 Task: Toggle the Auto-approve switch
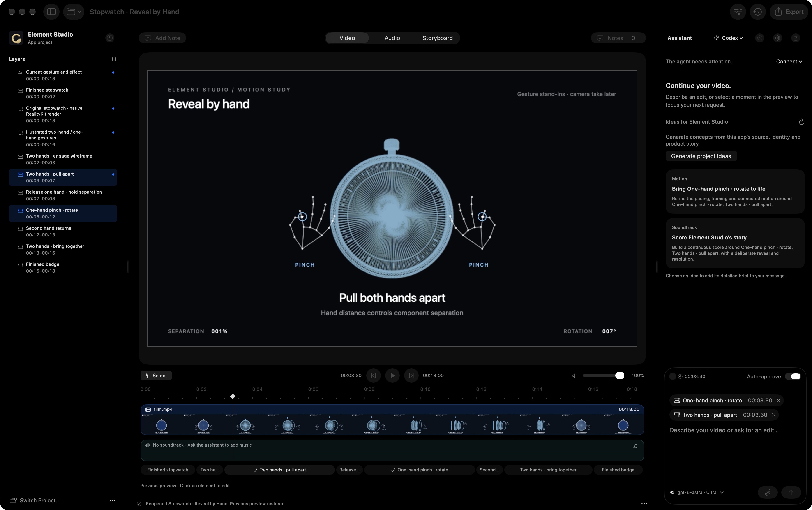pos(793,376)
